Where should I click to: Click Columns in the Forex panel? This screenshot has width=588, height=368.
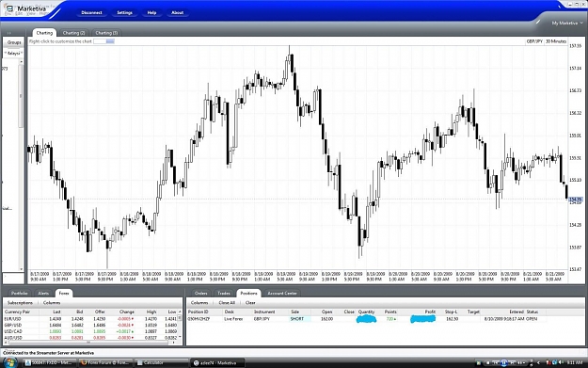(x=52, y=303)
